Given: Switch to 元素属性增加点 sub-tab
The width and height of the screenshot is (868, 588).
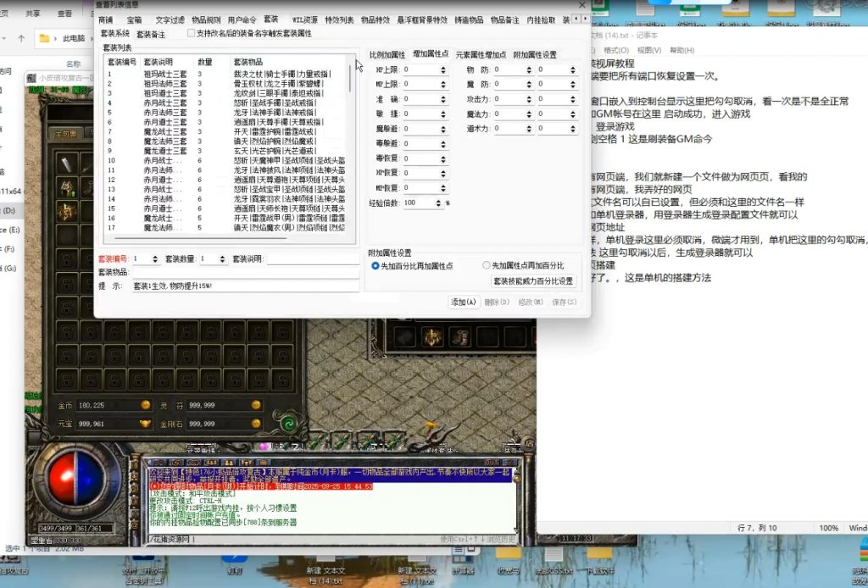Looking at the screenshot, I should pyautogui.click(x=481, y=55).
